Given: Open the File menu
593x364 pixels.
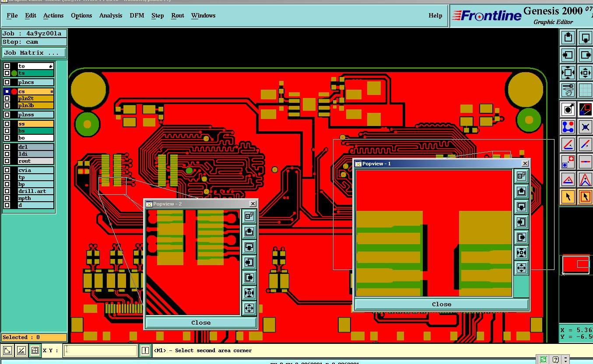Looking at the screenshot, I should coord(12,15).
